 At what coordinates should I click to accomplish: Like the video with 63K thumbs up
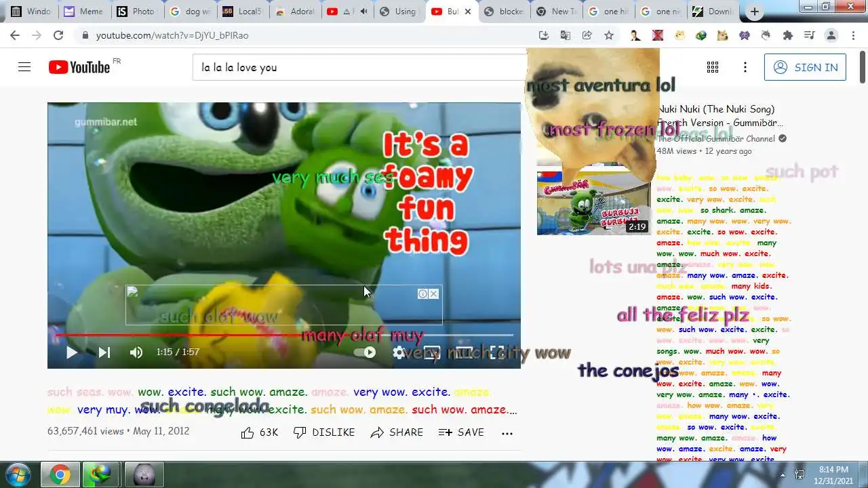[260, 432]
